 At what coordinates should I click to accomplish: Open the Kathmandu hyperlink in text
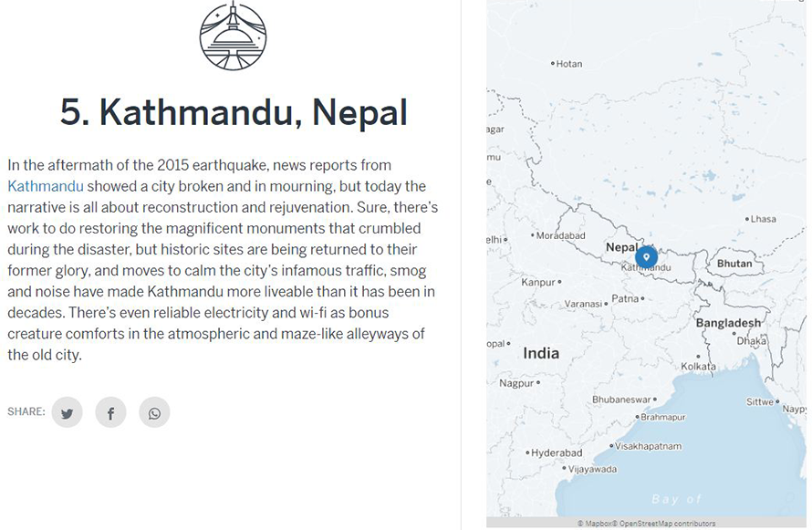click(x=46, y=186)
